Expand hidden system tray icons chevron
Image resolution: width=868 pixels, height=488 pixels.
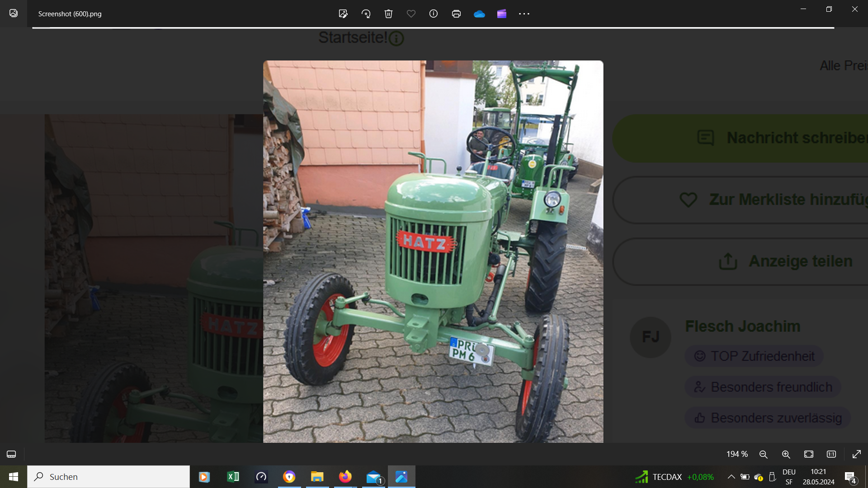(x=731, y=477)
